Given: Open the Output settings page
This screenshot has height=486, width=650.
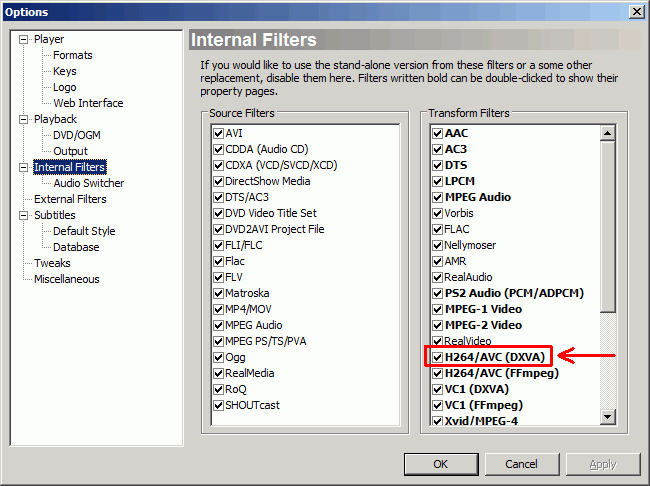Looking at the screenshot, I should tap(70, 151).
